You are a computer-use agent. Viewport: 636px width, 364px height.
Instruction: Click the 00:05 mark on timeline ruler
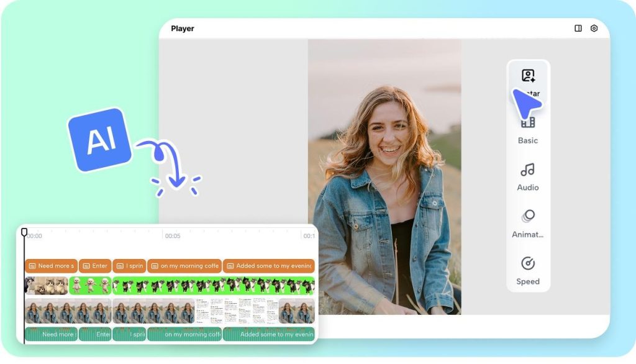[172, 236]
